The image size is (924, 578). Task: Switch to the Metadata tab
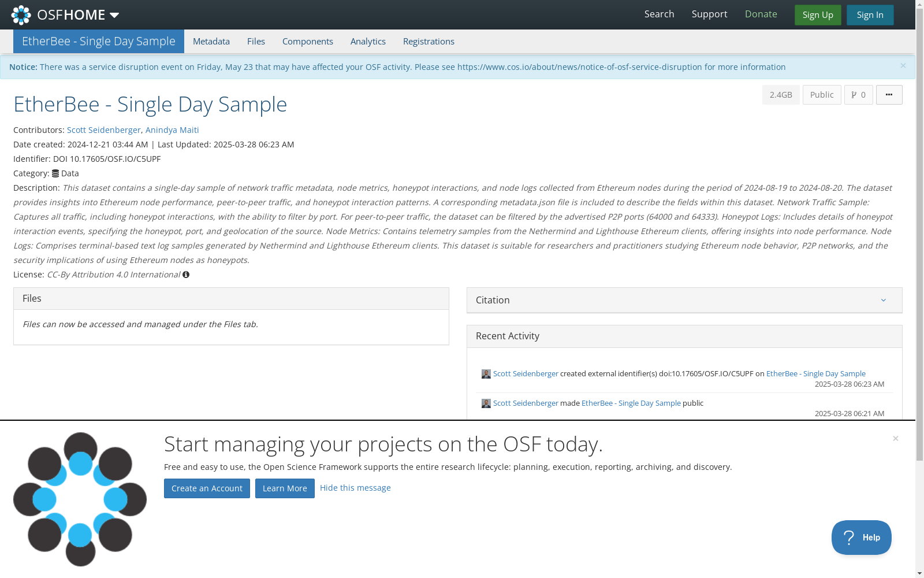[x=211, y=42]
